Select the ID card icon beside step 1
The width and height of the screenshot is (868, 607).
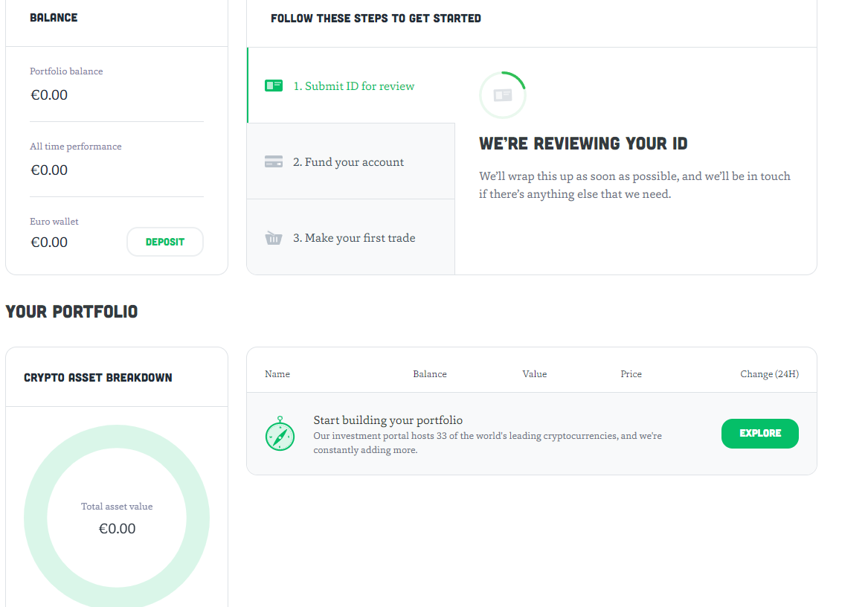click(273, 86)
